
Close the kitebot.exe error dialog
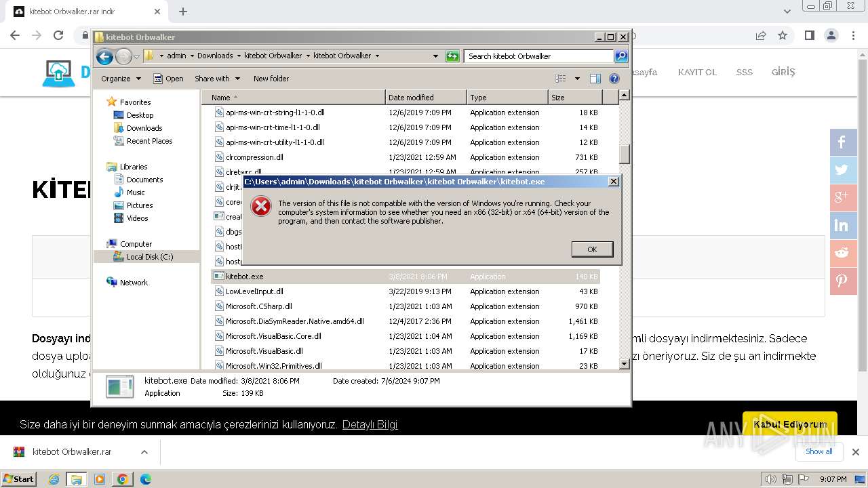[x=613, y=182]
